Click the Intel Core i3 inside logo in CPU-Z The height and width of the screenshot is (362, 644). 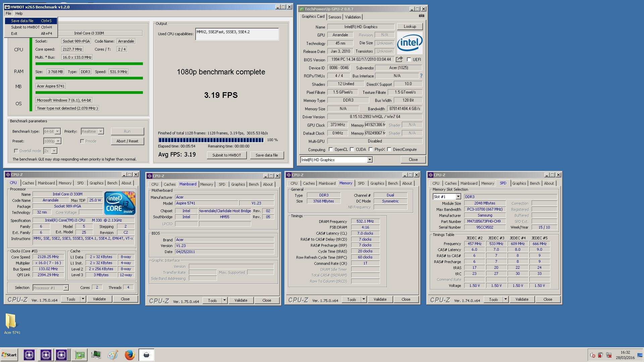coord(120,203)
